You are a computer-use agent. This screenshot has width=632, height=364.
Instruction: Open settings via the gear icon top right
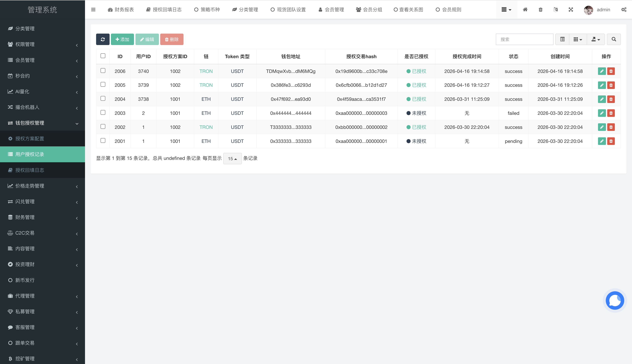pyautogui.click(x=624, y=9)
